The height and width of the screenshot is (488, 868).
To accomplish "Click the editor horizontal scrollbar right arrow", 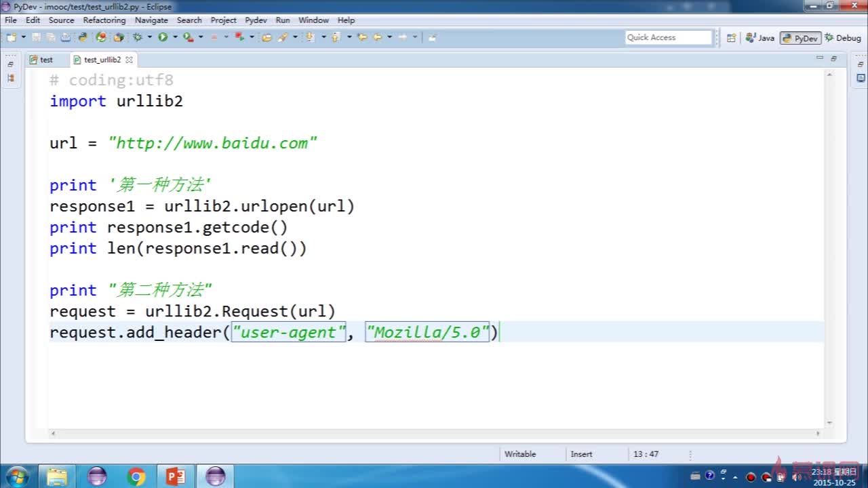I will pyautogui.click(x=818, y=433).
